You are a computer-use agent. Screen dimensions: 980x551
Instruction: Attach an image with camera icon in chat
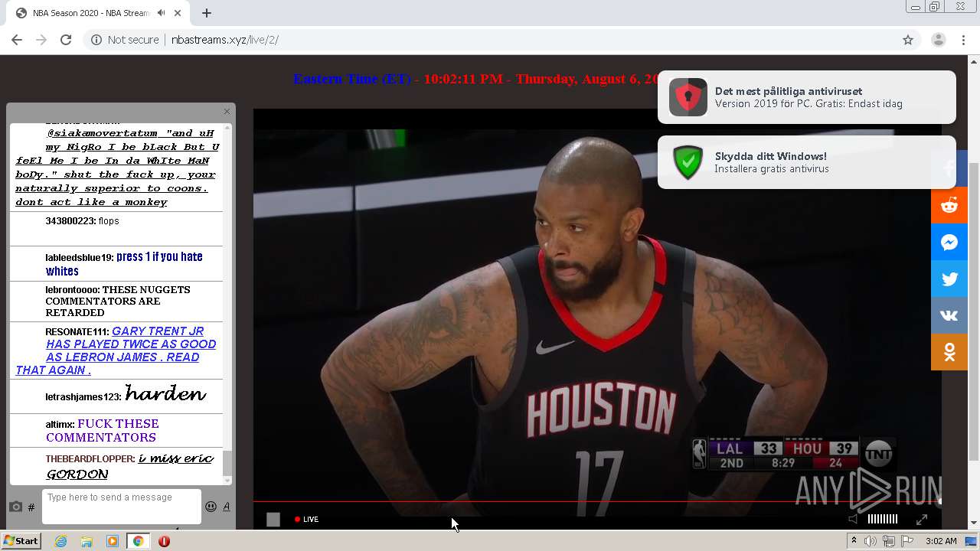pos(15,507)
